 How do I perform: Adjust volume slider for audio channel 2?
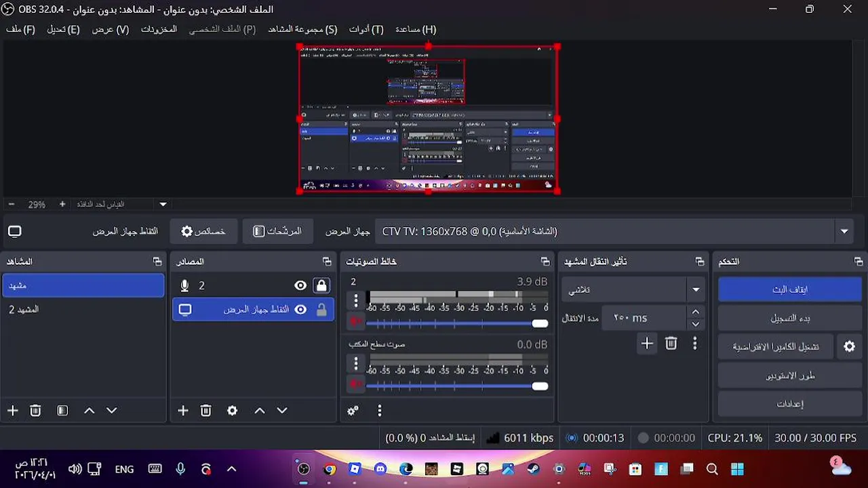pos(456,323)
